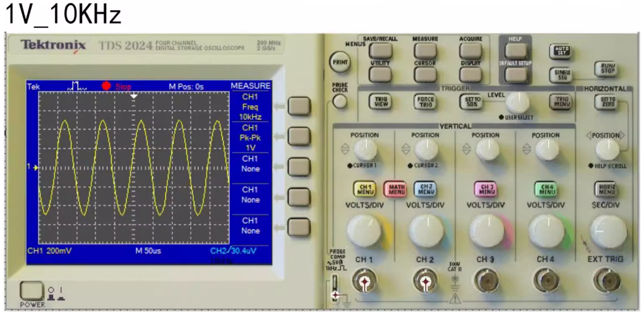644x313 pixels.
Task: Click the trigger LEVEL knob
Action: point(518,102)
